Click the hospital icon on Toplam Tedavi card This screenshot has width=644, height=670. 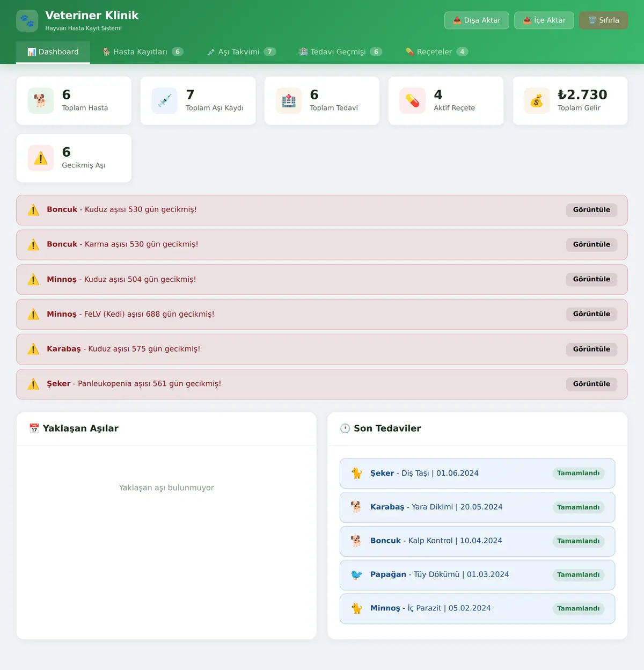tap(289, 100)
